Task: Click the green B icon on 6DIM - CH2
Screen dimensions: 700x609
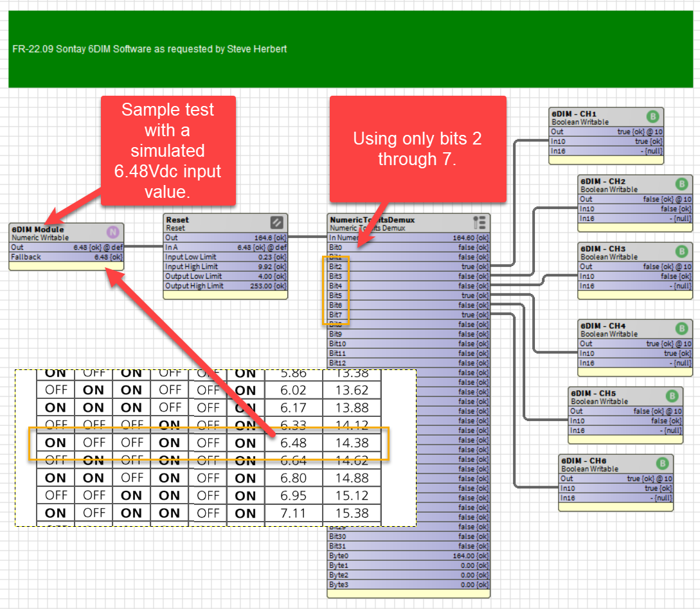Action: point(682,184)
